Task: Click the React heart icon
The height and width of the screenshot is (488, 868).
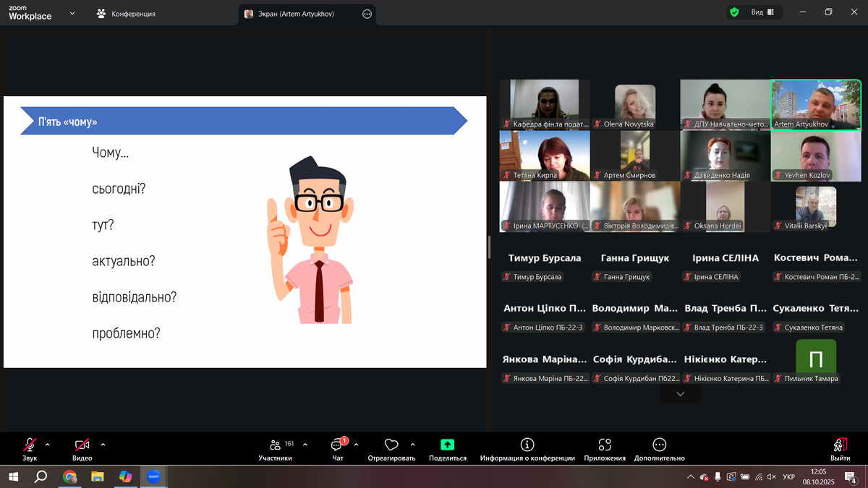Action: point(391,445)
